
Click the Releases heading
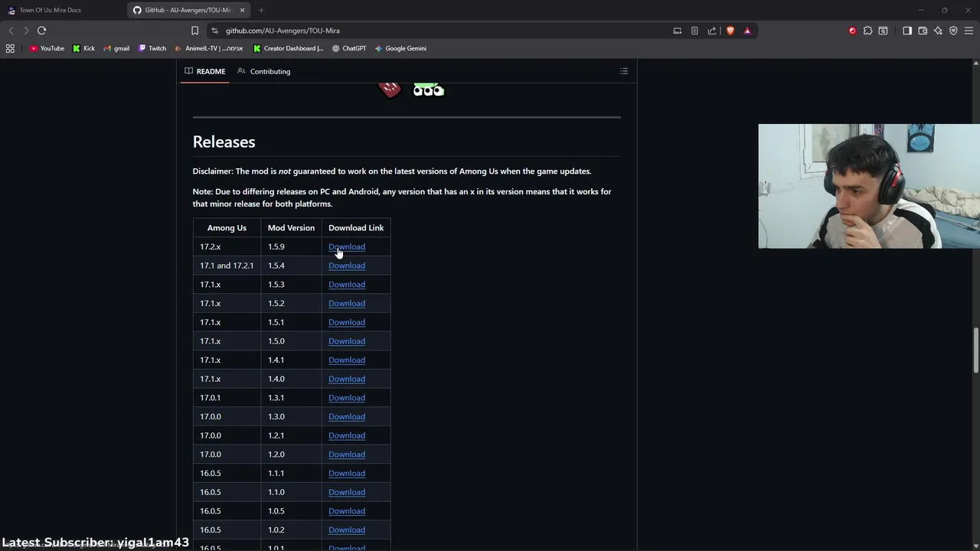click(224, 142)
